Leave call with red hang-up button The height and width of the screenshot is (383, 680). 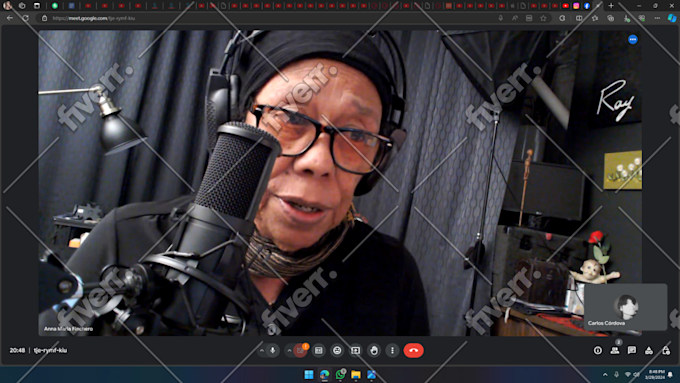[x=413, y=350]
